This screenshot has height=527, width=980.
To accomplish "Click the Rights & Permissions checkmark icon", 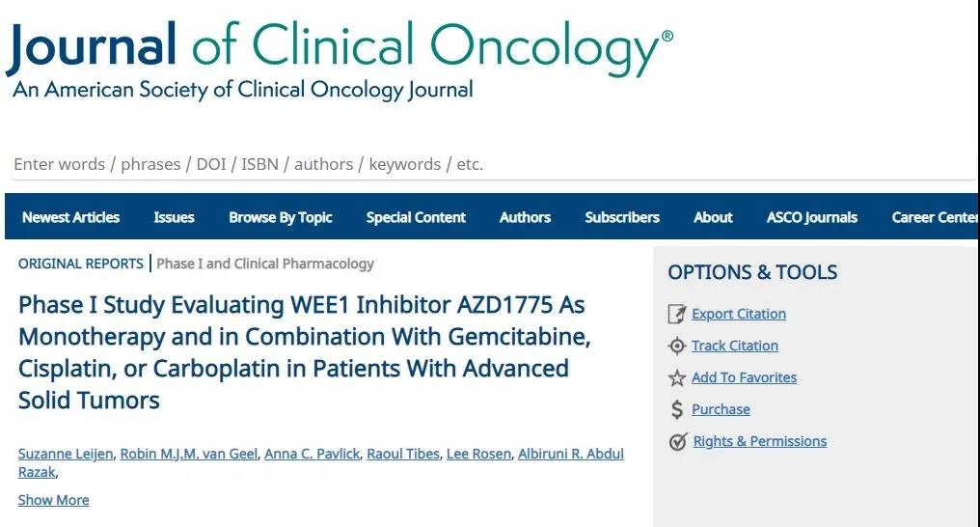I will click(677, 442).
